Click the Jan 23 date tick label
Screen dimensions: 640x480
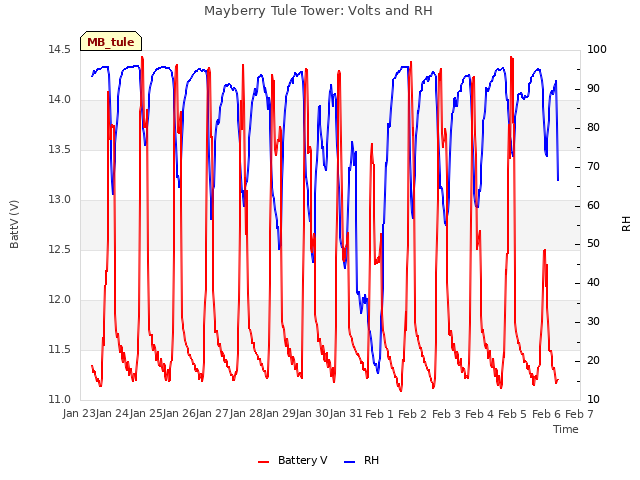78,414
